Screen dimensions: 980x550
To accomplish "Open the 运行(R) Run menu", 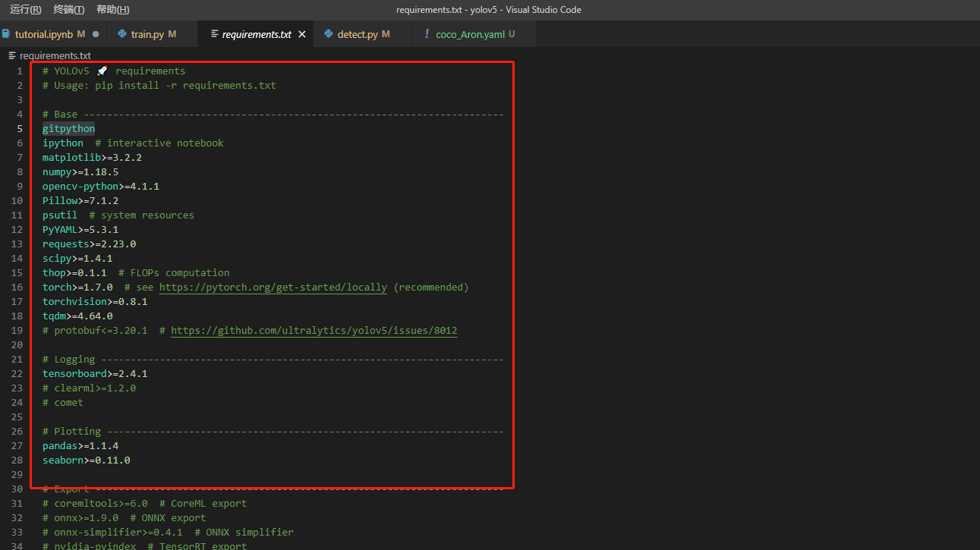I will coord(25,9).
